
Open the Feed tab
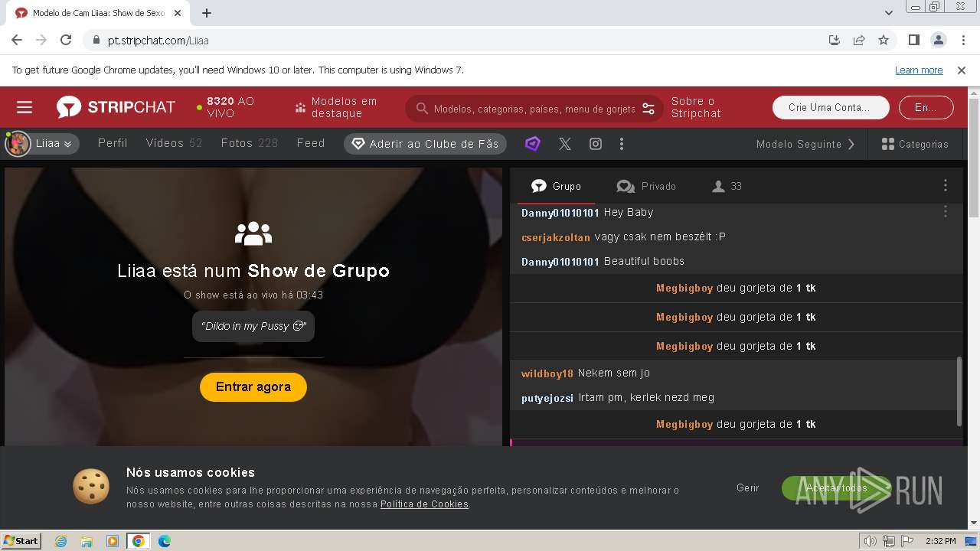click(311, 143)
